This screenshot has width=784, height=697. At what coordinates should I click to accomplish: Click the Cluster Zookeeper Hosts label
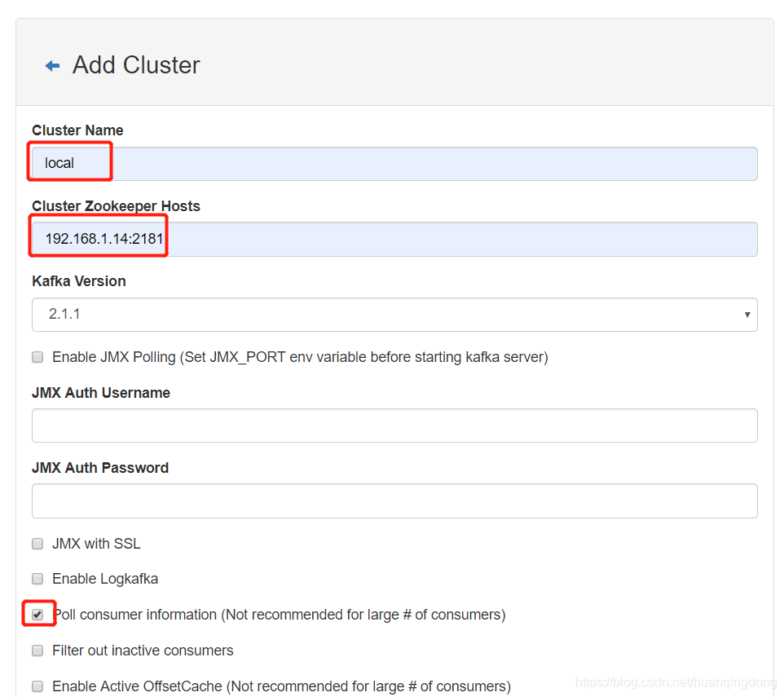(x=116, y=206)
